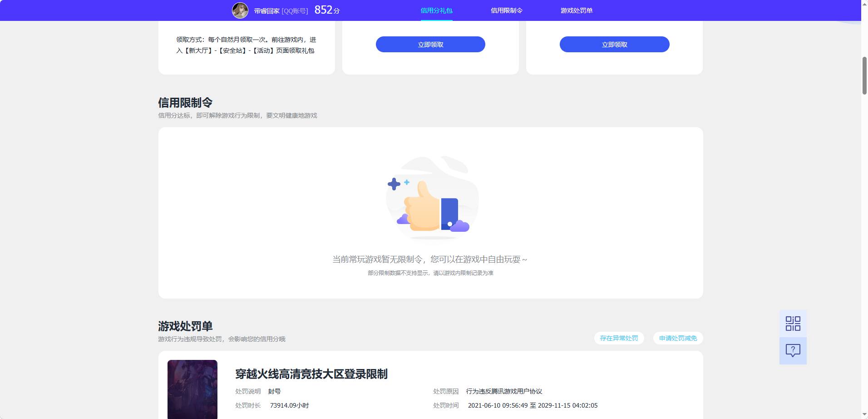Click the middle card's 立即领取 button

pyautogui.click(x=430, y=45)
